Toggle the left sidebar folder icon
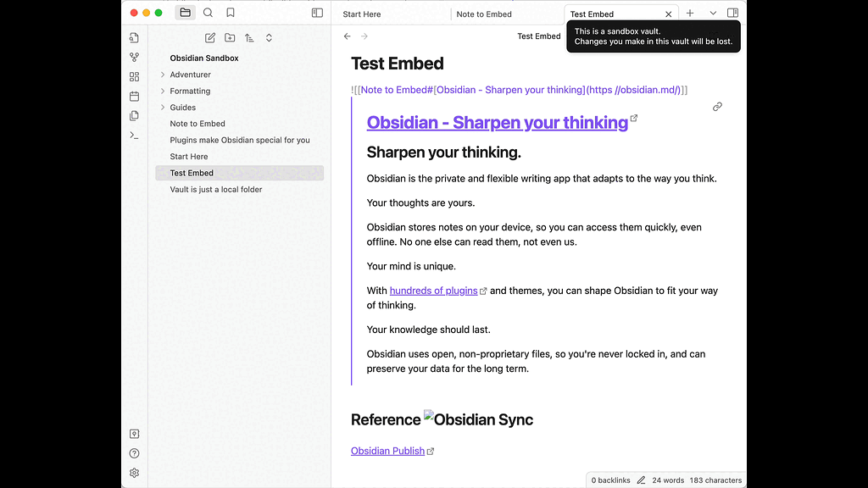Screen dimensions: 868x488 click(x=186, y=12)
